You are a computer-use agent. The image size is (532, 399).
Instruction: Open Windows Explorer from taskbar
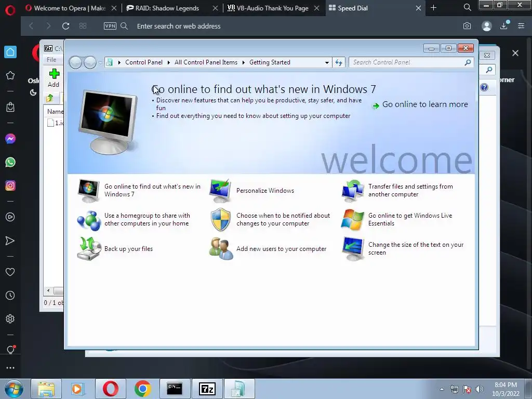coord(46,389)
